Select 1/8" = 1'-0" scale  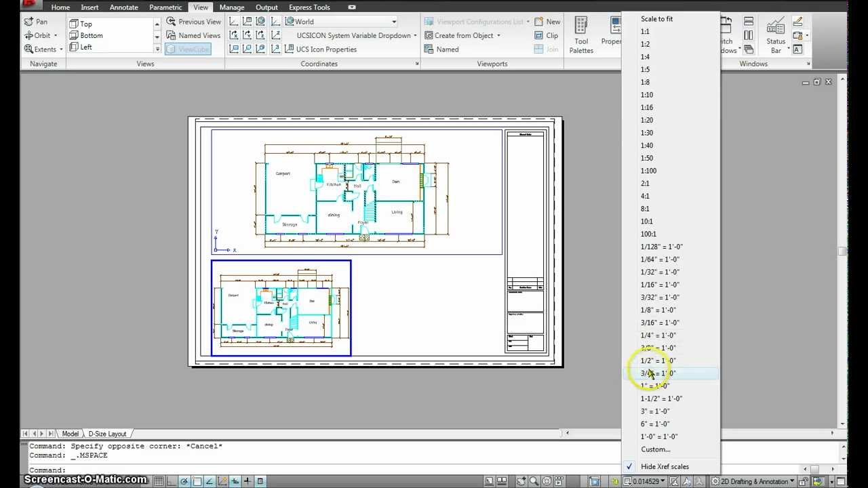pos(671,310)
